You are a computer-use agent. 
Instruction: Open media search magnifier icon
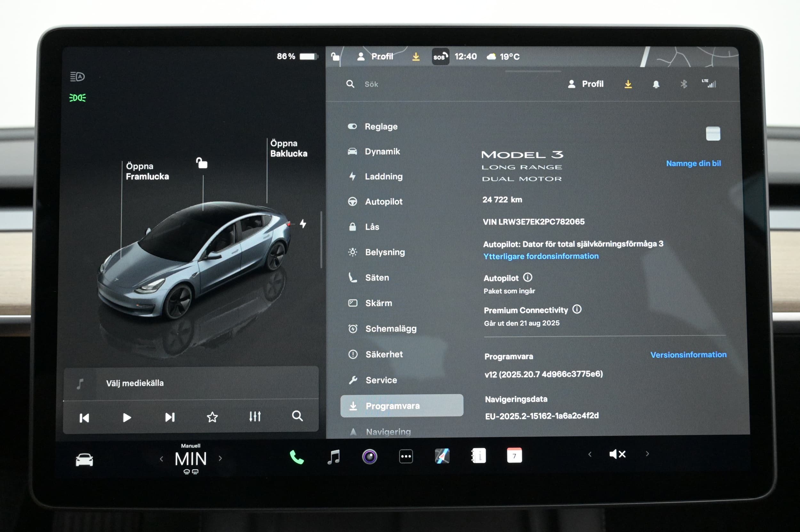(x=297, y=416)
